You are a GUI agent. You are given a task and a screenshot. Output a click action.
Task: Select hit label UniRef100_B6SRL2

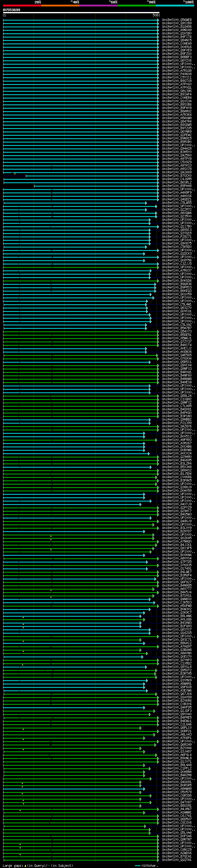tap(177, 182)
